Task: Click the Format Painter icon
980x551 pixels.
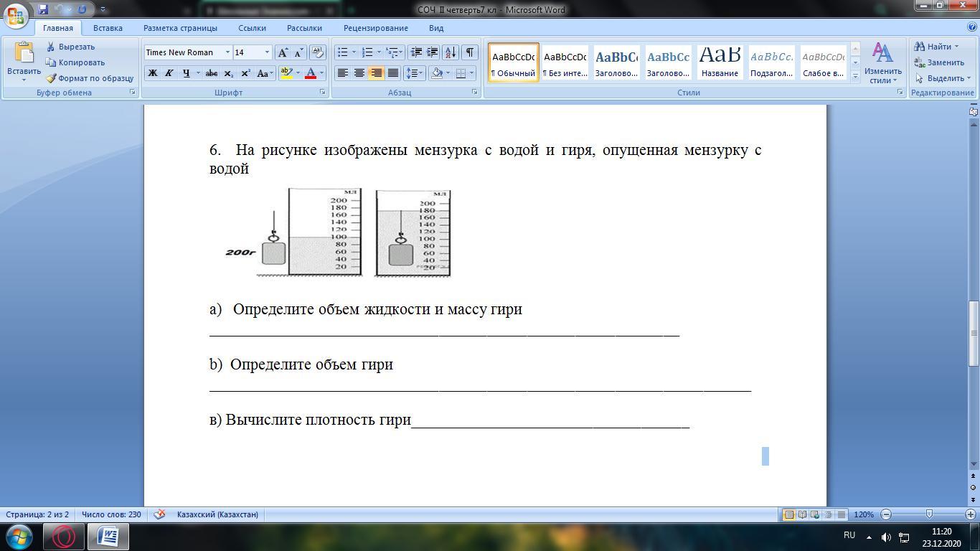Action: [52, 78]
